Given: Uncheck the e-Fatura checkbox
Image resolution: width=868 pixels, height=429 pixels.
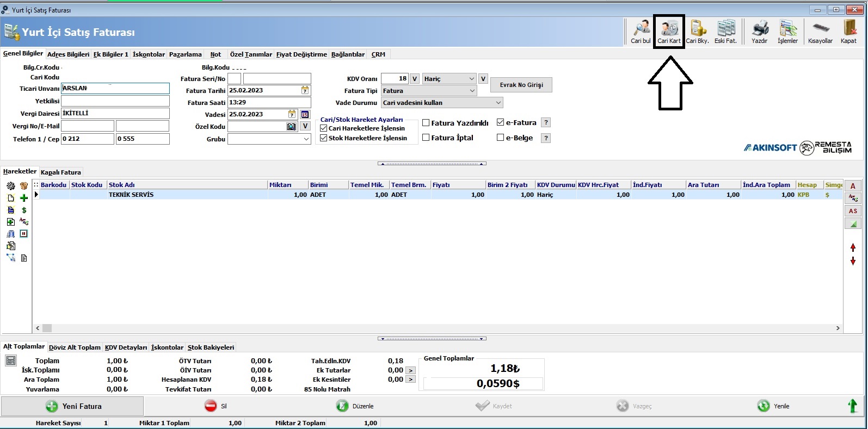Looking at the screenshot, I should click(x=501, y=122).
